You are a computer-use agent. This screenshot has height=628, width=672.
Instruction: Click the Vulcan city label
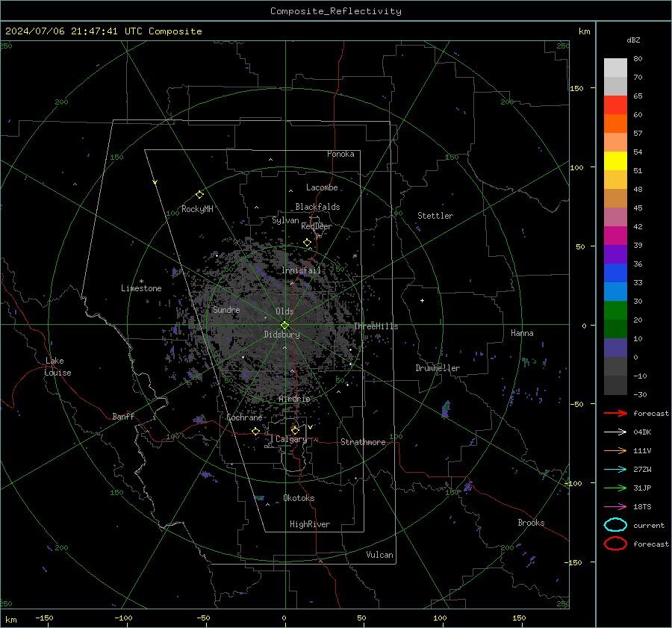pos(380,555)
